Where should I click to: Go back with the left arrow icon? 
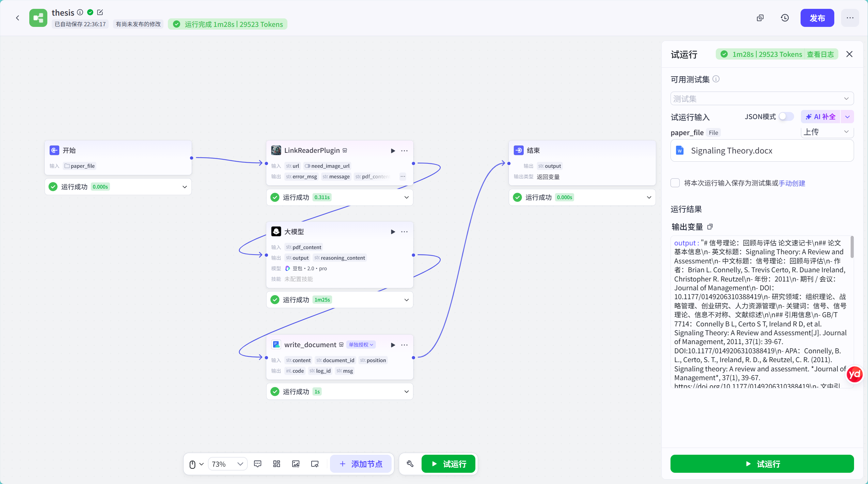click(x=18, y=18)
